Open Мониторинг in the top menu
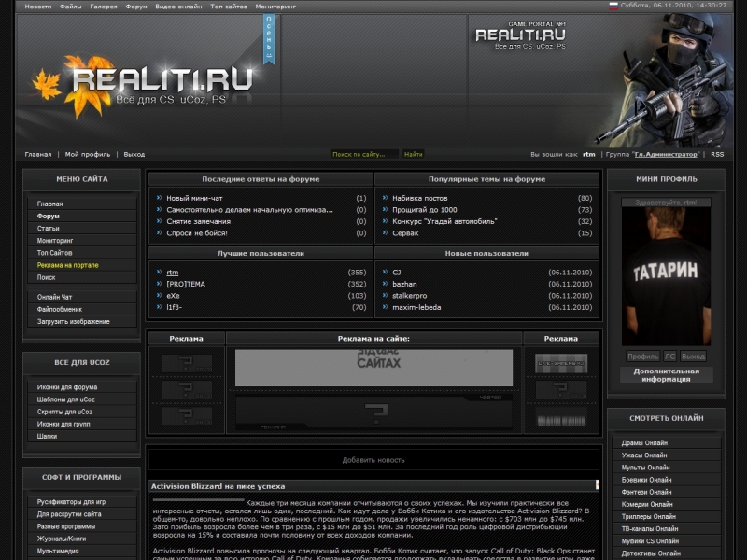The height and width of the screenshot is (560, 747). (275, 7)
